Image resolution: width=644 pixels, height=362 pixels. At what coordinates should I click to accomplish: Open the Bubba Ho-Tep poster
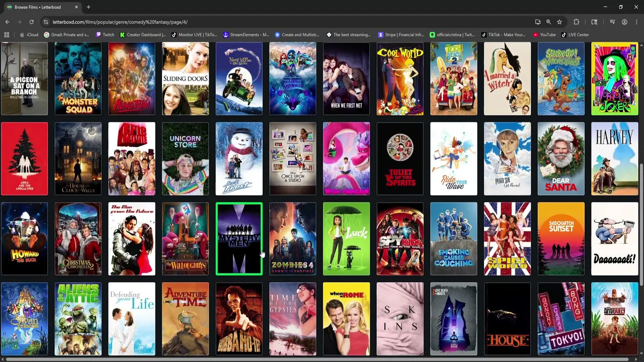point(239,319)
